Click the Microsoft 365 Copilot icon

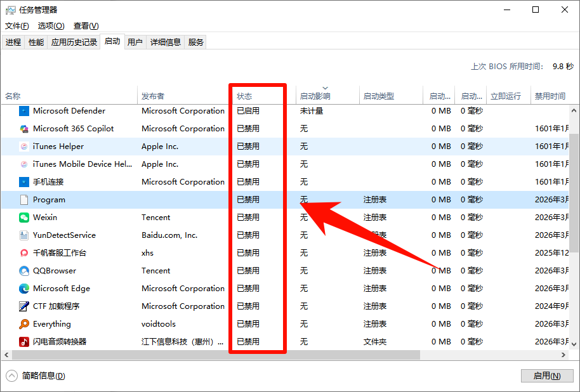point(24,129)
